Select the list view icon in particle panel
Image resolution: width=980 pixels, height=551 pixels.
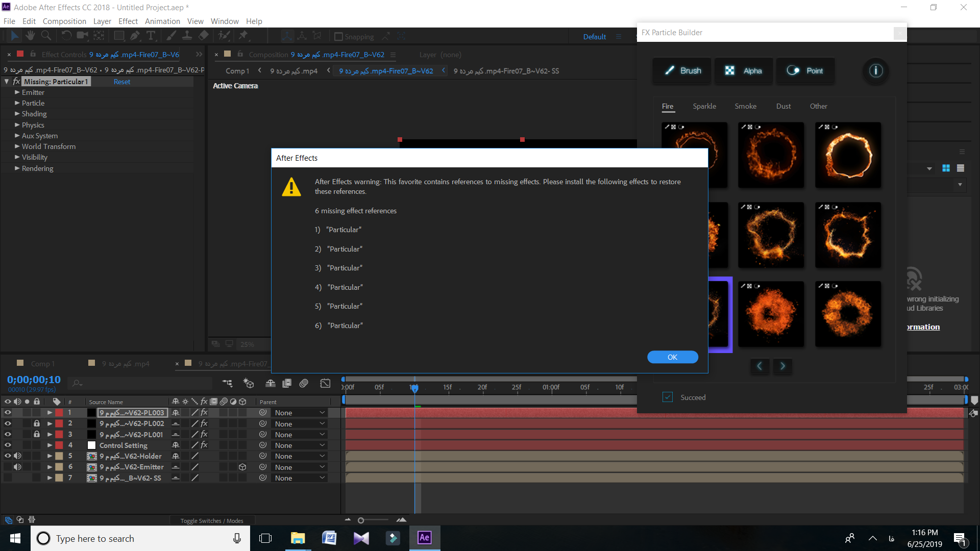tap(961, 168)
